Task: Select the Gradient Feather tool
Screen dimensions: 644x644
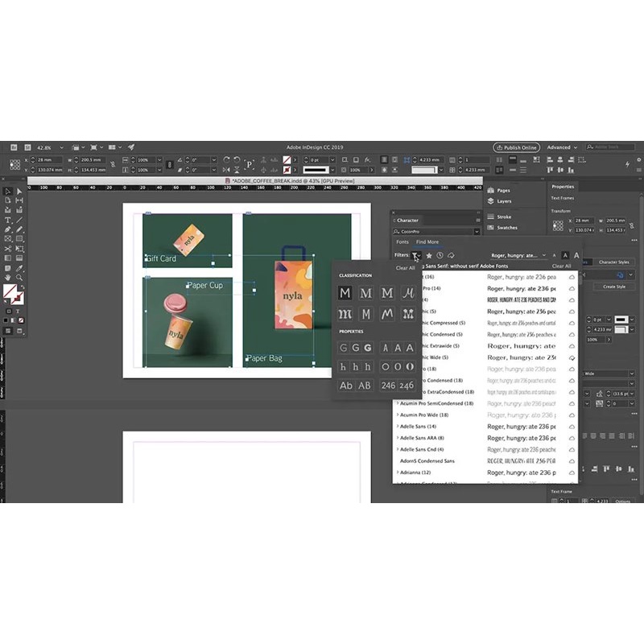Action: pyautogui.click(x=19, y=258)
